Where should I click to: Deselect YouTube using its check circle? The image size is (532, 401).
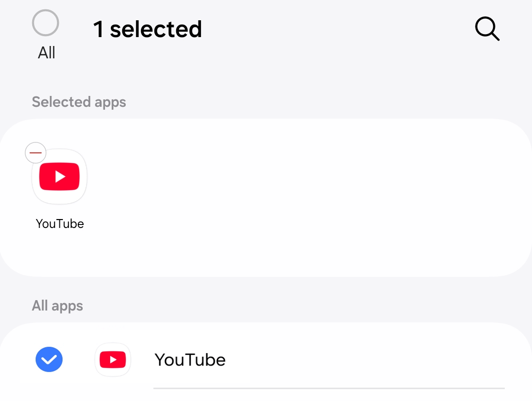[48, 359]
